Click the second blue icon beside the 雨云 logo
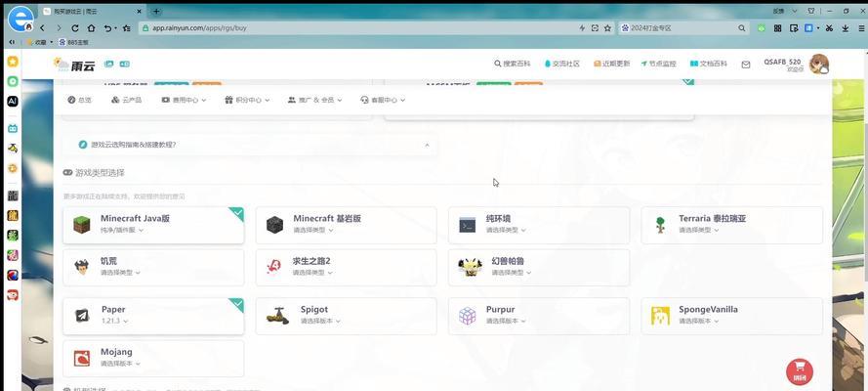Image resolution: width=868 pixels, height=391 pixels. [125, 65]
